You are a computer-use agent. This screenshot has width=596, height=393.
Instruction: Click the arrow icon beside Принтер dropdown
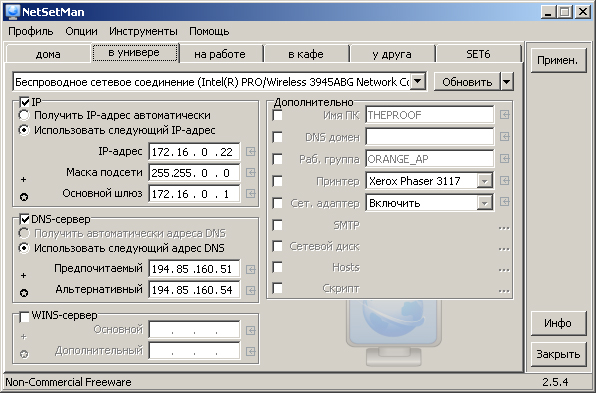click(x=504, y=180)
